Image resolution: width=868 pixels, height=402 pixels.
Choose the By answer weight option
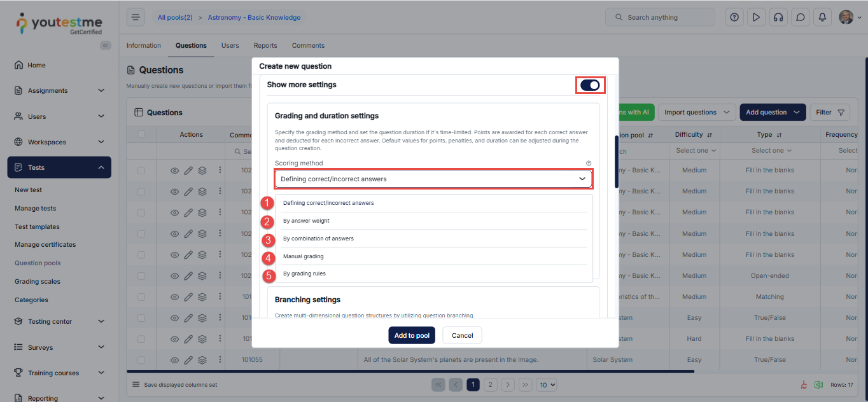pyautogui.click(x=433, y=221)
